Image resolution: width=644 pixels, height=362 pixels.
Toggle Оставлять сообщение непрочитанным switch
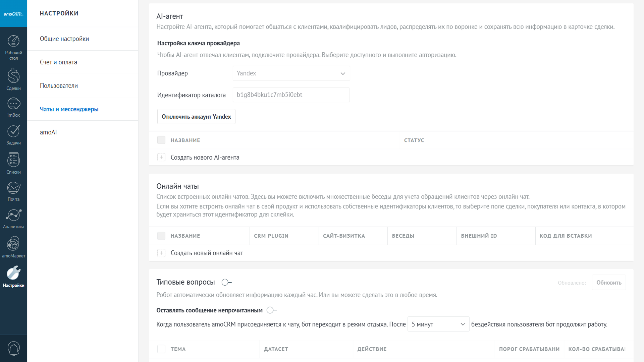tap(271, 310)
